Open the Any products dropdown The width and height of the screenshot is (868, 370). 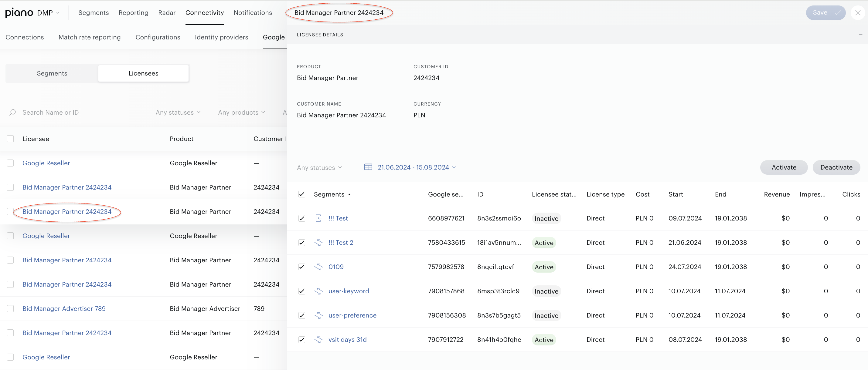(241, 113)
